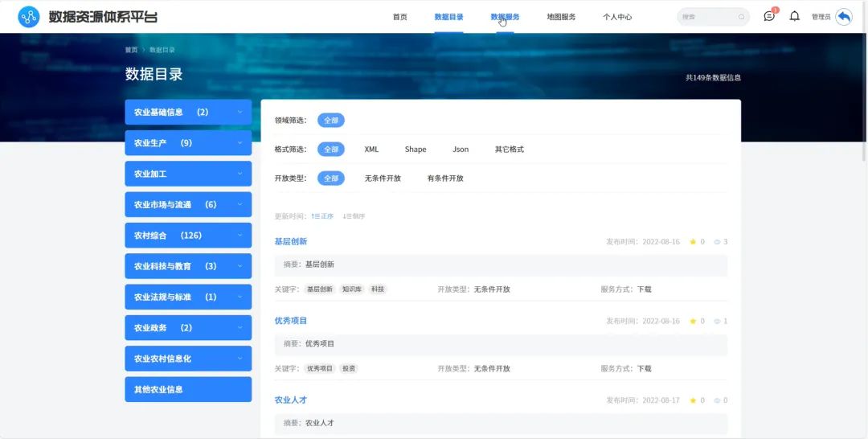Open the notification bell

[794, 17]
